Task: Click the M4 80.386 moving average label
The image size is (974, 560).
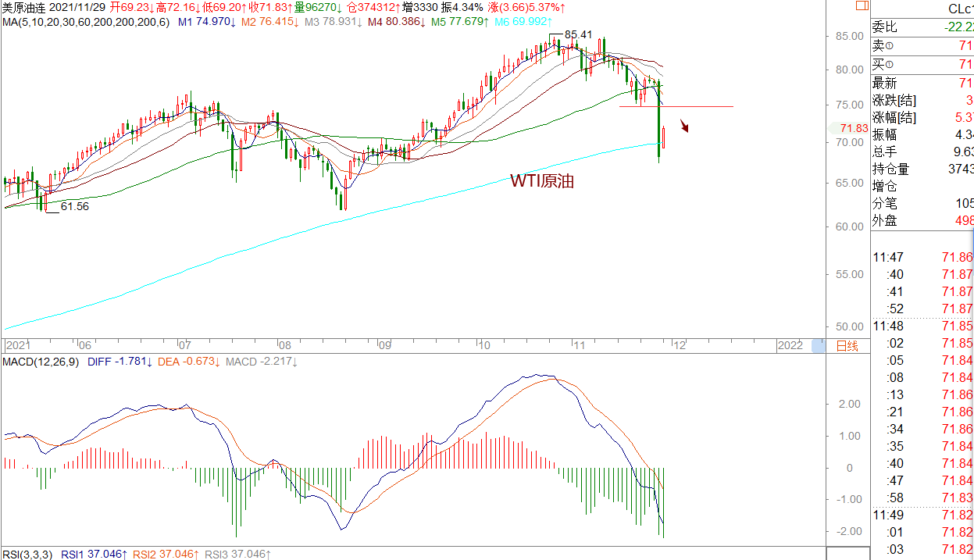Action: point(397,21)
